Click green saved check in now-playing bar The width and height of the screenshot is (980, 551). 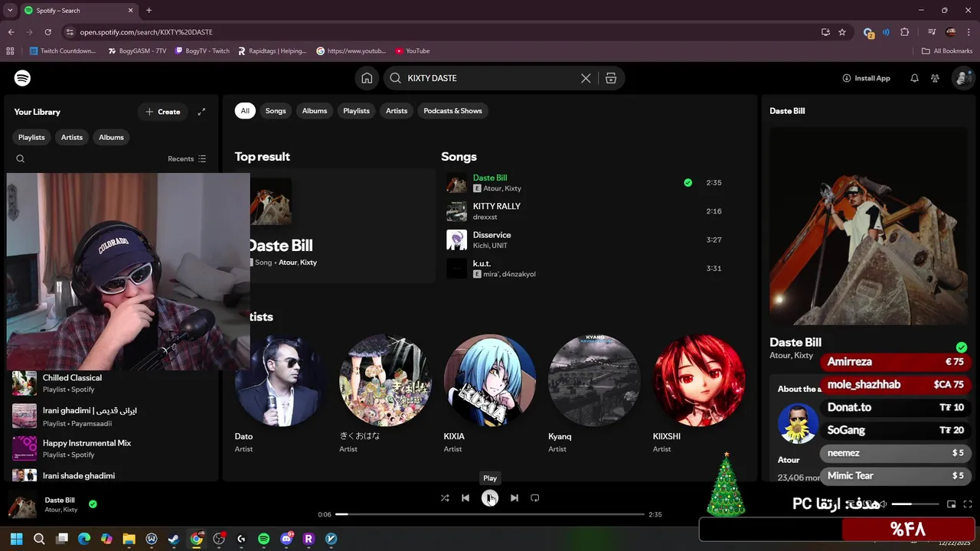tap(93, 504)
